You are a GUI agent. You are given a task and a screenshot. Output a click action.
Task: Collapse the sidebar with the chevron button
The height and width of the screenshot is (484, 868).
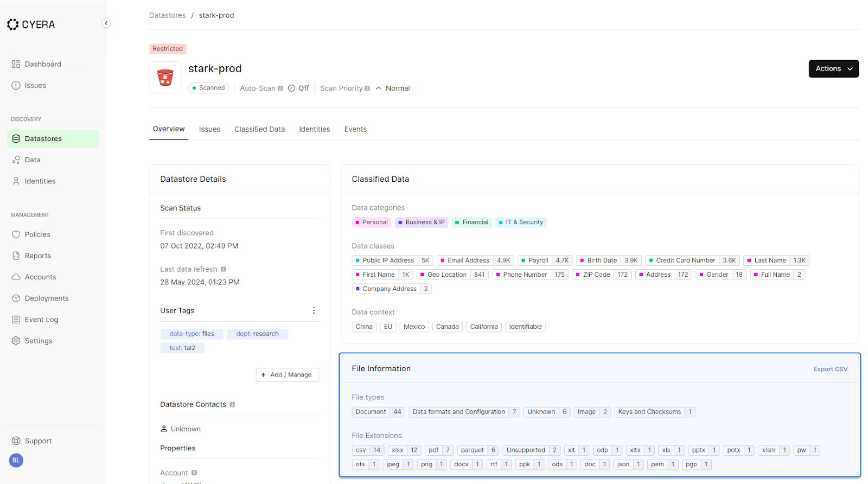click(x=106, y=23)
